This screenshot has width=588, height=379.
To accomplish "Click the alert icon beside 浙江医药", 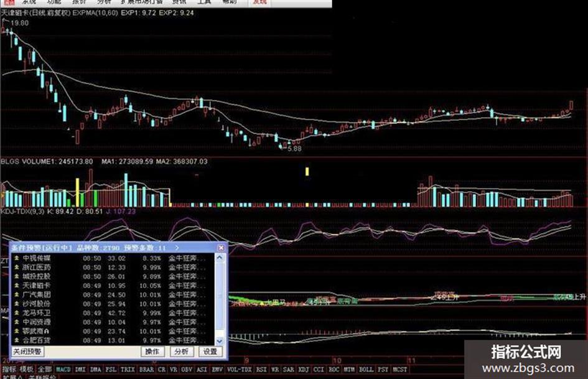I will 17,267.
